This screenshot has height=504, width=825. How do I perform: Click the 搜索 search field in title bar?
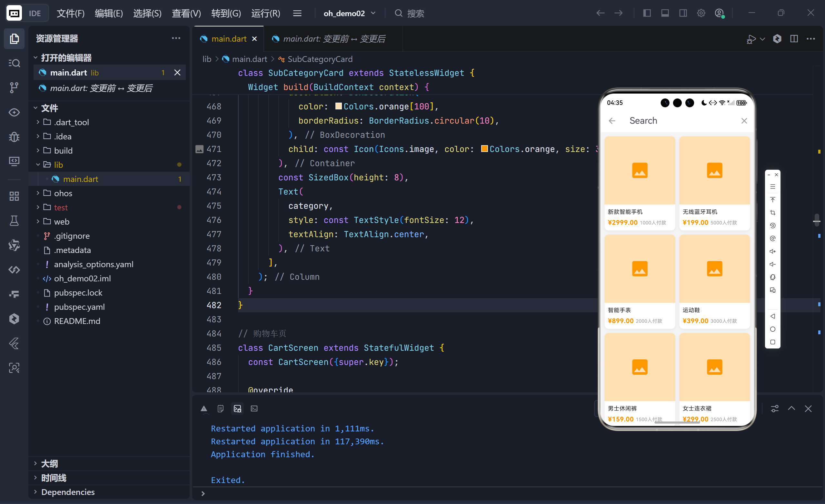point(415,14)
